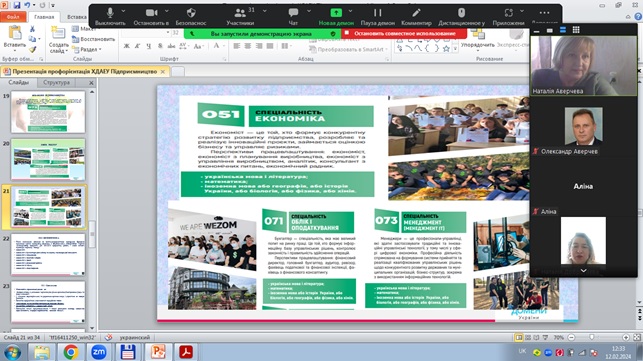
Task: Expand the microphone options arrow
Action: point(123,11)
